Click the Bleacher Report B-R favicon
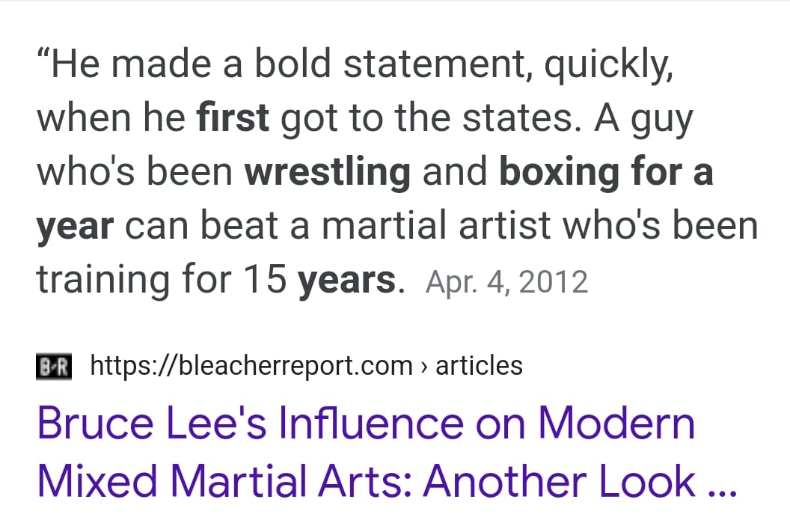790x532 pixels. (x=54, y=366)
